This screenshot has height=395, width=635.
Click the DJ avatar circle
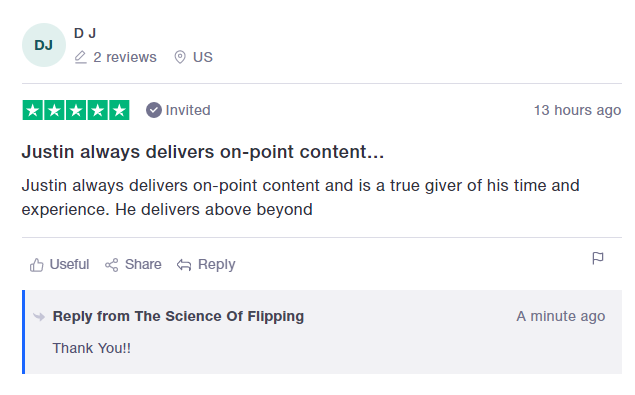click(x=44, y=45)
